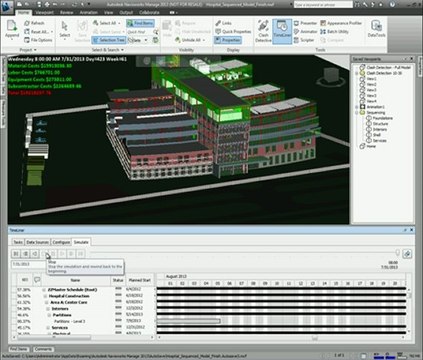The width and height of the screenshot is (423, 360).
Task: Expand the Animation1 item
Action: pyautogui.click(x=356, y=107)
